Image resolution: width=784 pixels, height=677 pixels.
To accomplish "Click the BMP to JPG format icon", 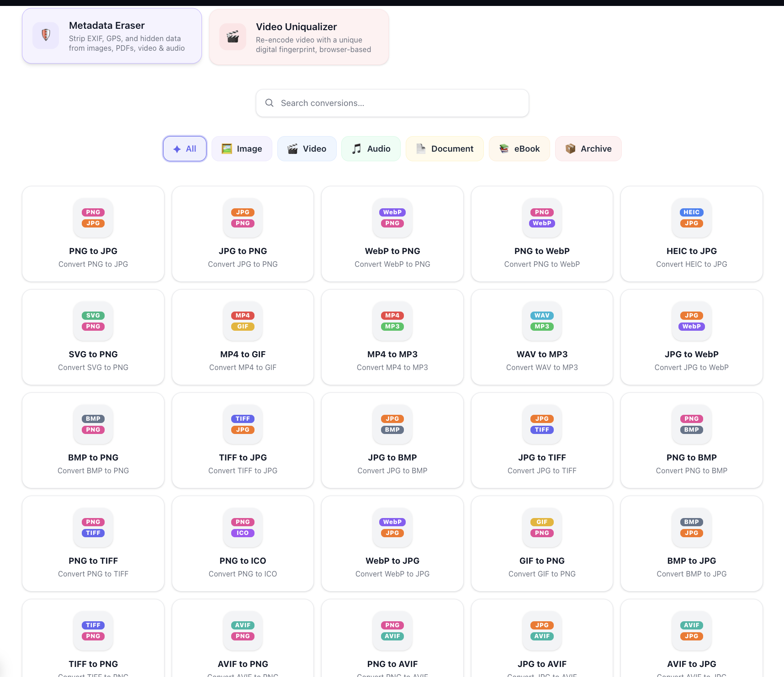I will point(692,528).
